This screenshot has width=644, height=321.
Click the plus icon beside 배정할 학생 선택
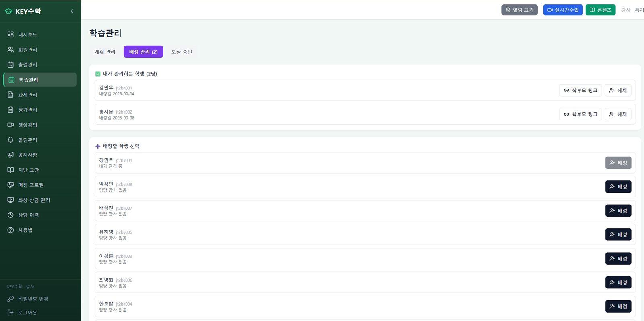(x=98, y=146)
